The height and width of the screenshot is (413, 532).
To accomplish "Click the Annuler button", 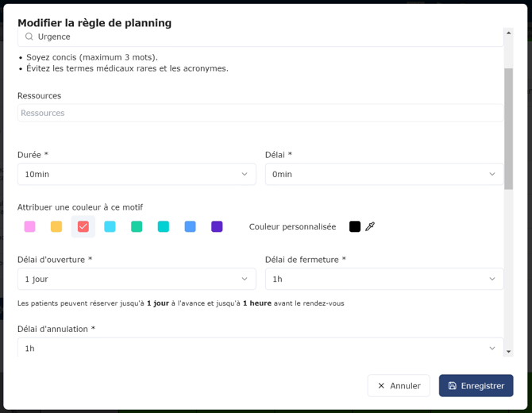I will point(399,385).
